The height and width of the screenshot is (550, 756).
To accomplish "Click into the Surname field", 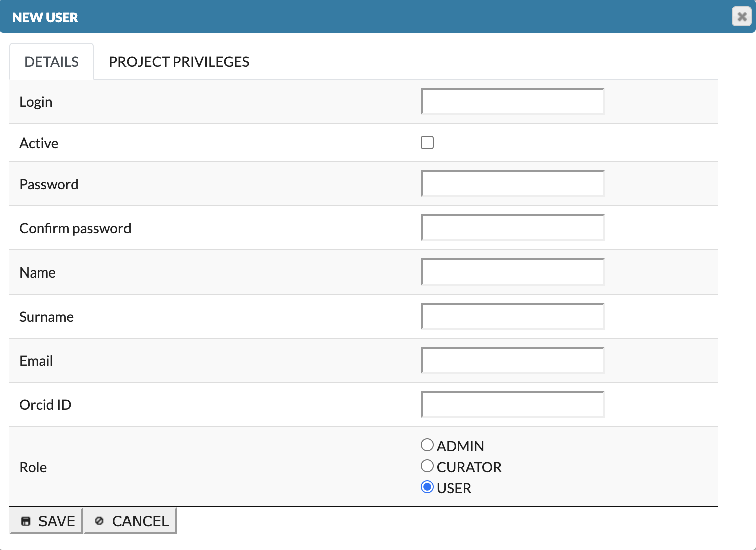I will coord(512,317).
